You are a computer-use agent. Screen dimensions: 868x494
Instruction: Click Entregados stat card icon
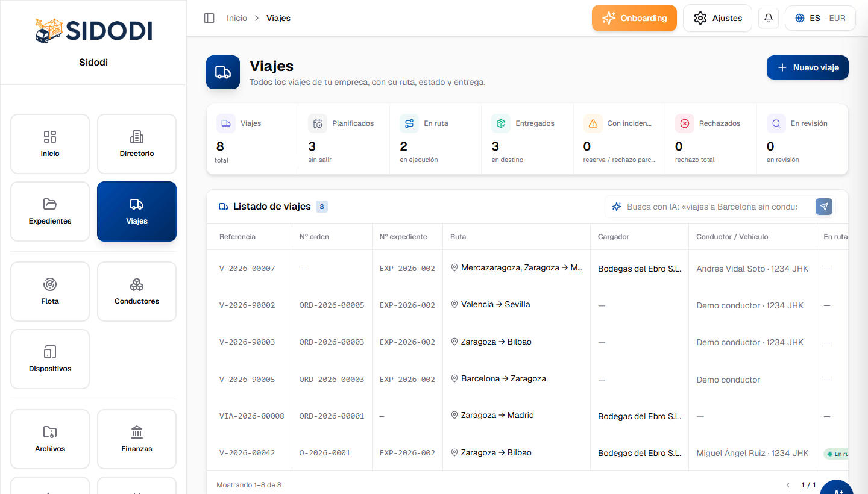(x=501, y=123)
